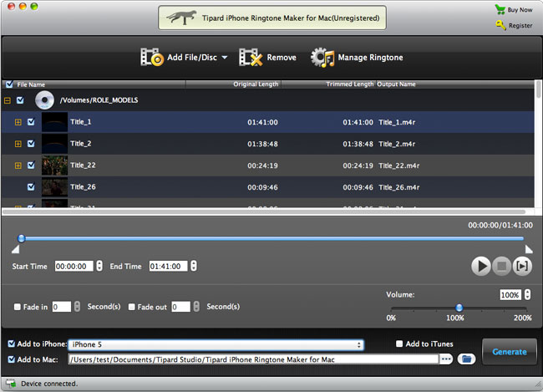Click the Buy Now link

[x=520, y=10]
